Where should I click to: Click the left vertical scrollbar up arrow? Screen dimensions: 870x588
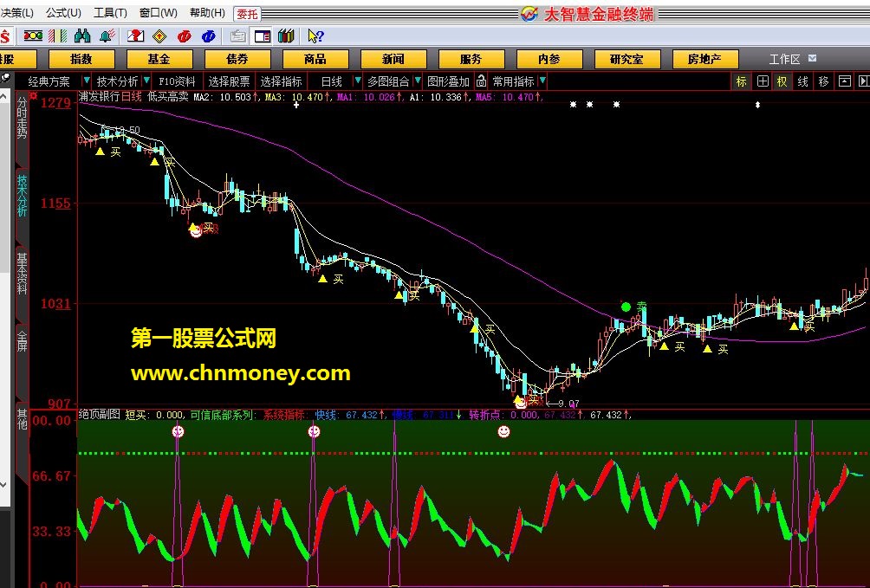[x=3, y=96]
